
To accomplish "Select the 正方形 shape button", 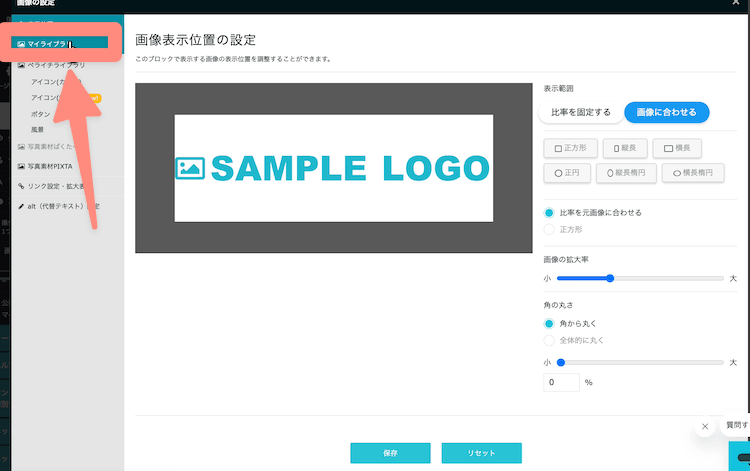I will [x=570, y=148].
